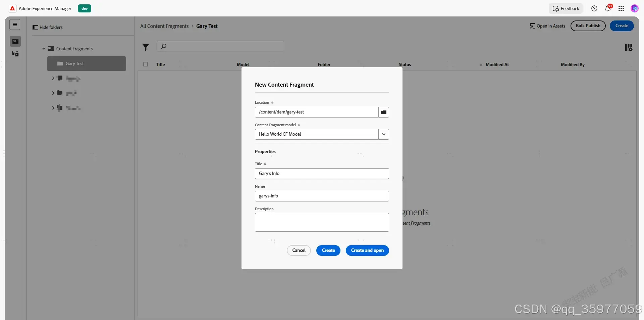Viewport: 644px width, 320px height.
Task: Sort by Status column header
Action: click(x=405, y=64)
